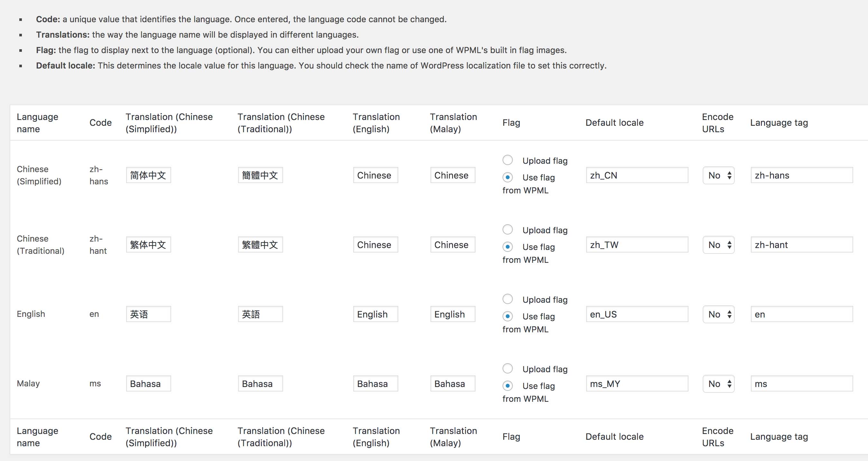
Task: Click the zh-hant code cell
Action: pos(98,244)
